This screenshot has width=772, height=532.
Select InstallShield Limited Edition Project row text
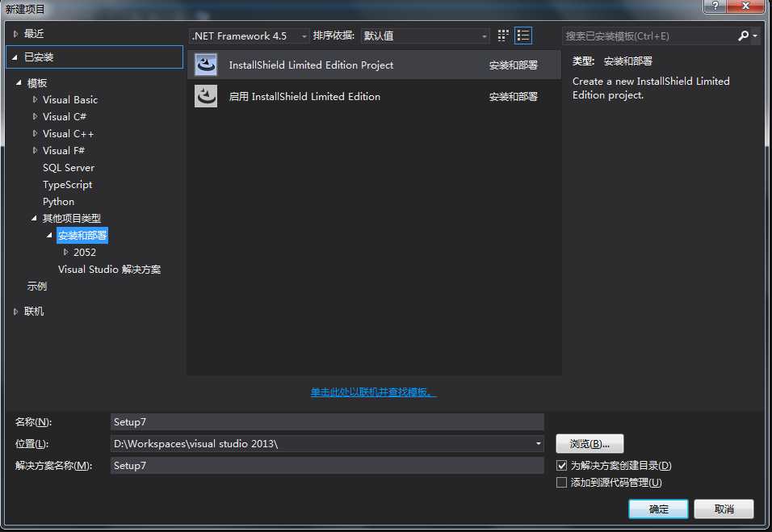pyautogui.click(x=311, y=65)
